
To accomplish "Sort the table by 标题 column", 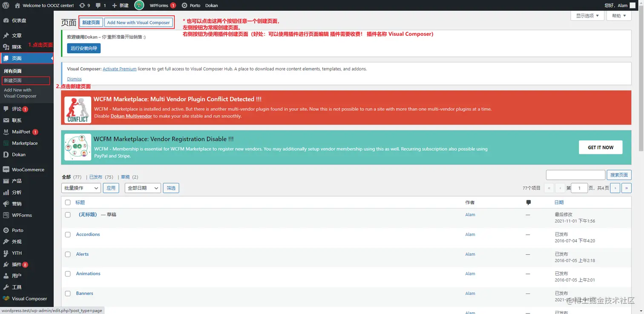I will point(80,203).
